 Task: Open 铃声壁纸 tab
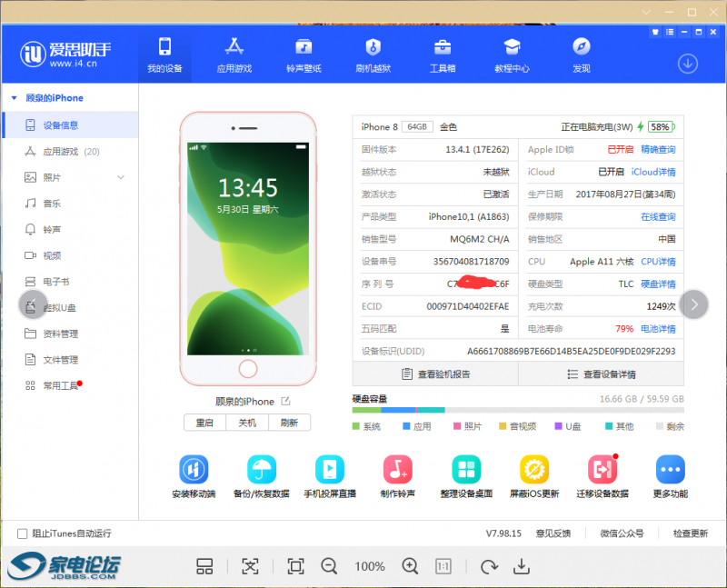click(304, 55)
